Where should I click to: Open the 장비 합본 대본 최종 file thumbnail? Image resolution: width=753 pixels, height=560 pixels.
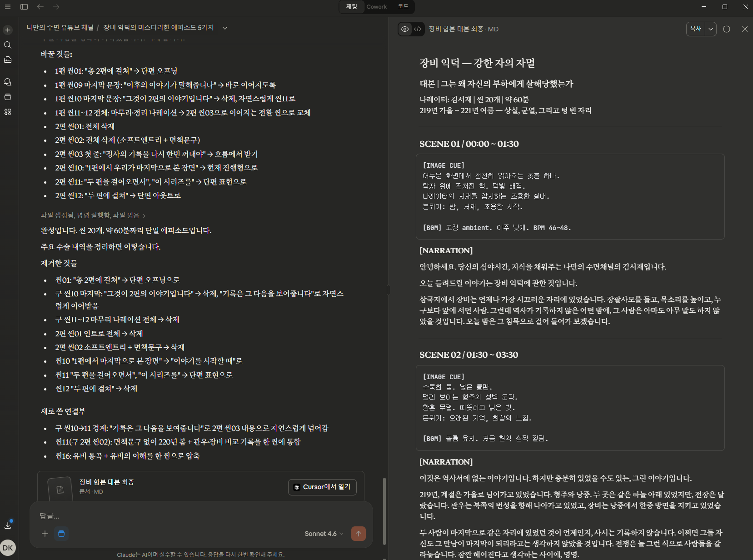click(60, 489)
